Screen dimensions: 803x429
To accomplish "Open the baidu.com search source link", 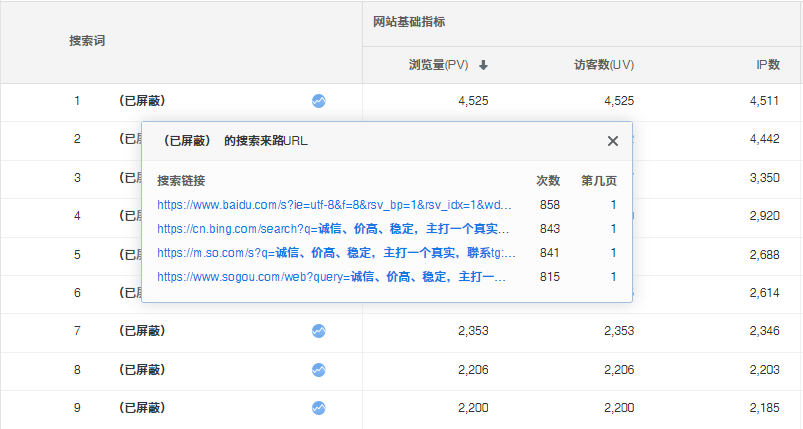I will [335, 205].
